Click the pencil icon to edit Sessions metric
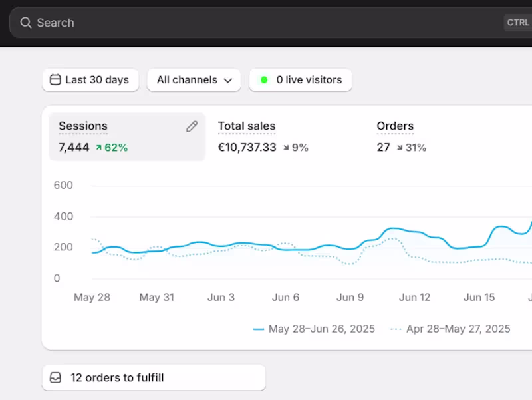The image size is (532, 400). coord(192,126)
